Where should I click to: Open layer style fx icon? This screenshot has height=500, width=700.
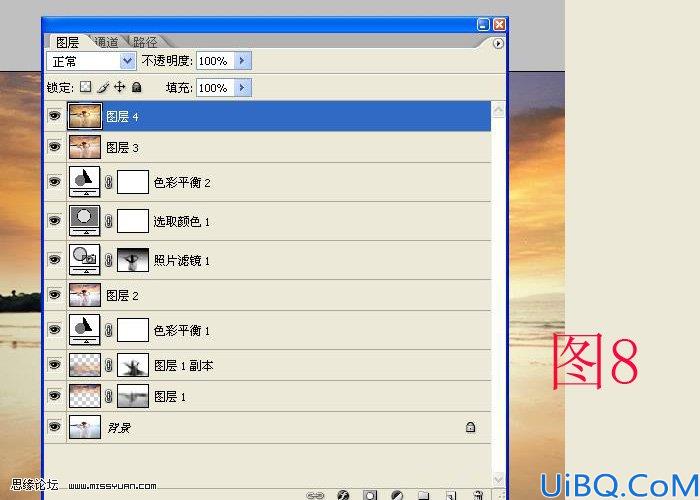click(343, 495)
